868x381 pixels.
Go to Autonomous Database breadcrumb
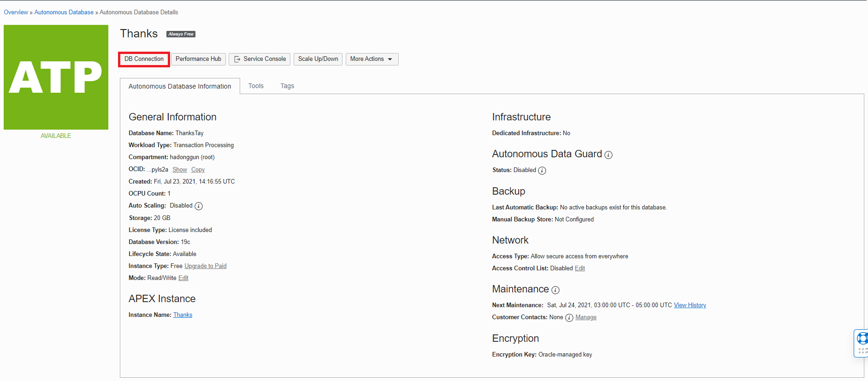click(x=64, y=12)
